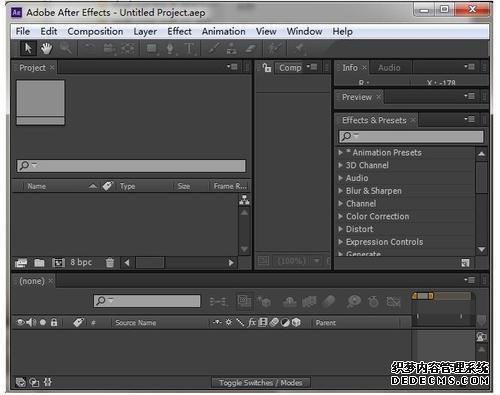Delete selected project items with trash icon
Viewport: 500px width, 395px height.
[110, 263]
